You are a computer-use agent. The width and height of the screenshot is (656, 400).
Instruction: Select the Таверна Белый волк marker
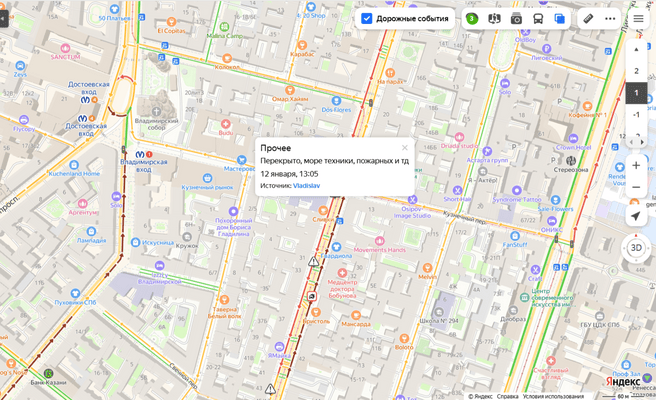click(225, 300)
